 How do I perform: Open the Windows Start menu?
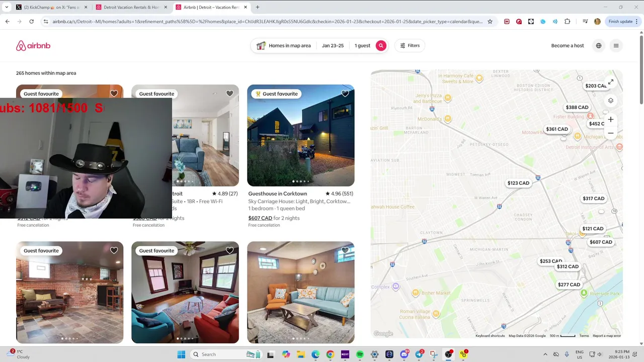(x=181, y=354)
